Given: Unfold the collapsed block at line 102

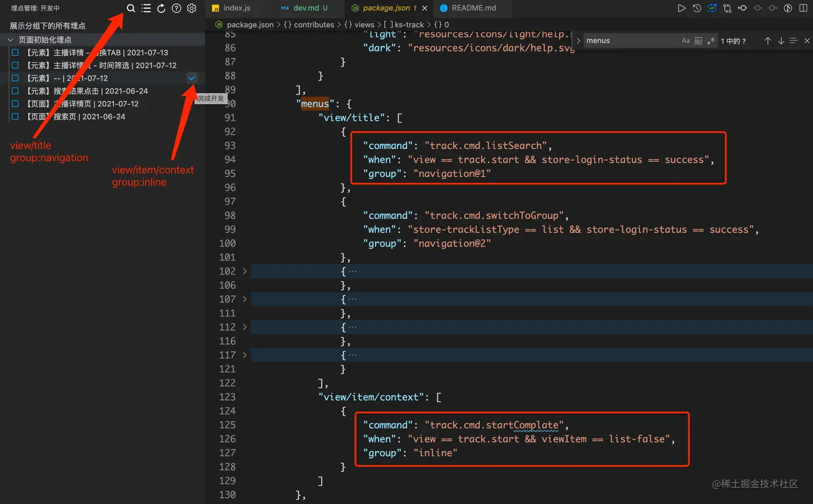Looking at the screenshot, I should pos(245,271).
